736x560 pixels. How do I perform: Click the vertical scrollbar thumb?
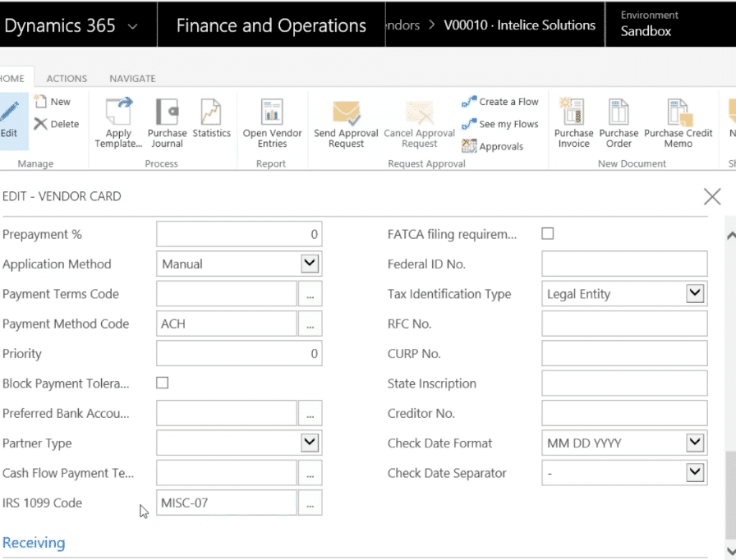coord(731,495)
